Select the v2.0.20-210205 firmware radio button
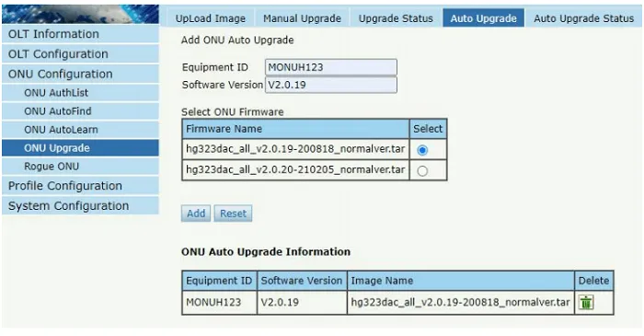The image size is (644, 336). pos(422,170)
